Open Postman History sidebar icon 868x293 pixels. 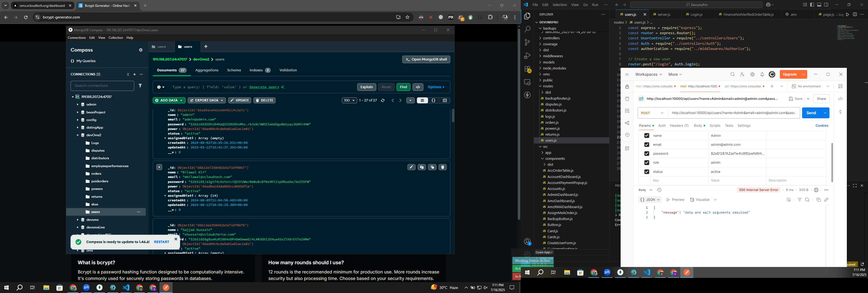pos(627,135)
